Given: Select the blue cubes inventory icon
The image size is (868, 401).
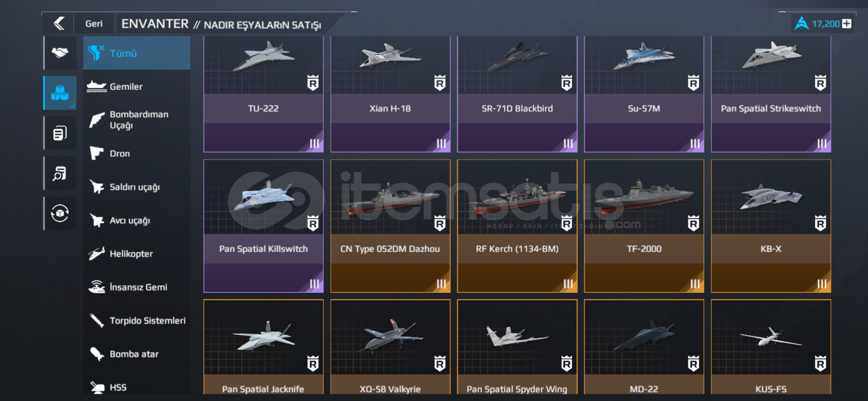Looking at the screenshot, I should [x=60, y=93].
